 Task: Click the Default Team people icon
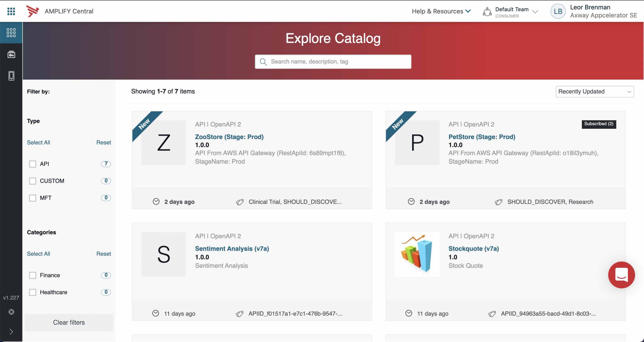coord(487,11)
